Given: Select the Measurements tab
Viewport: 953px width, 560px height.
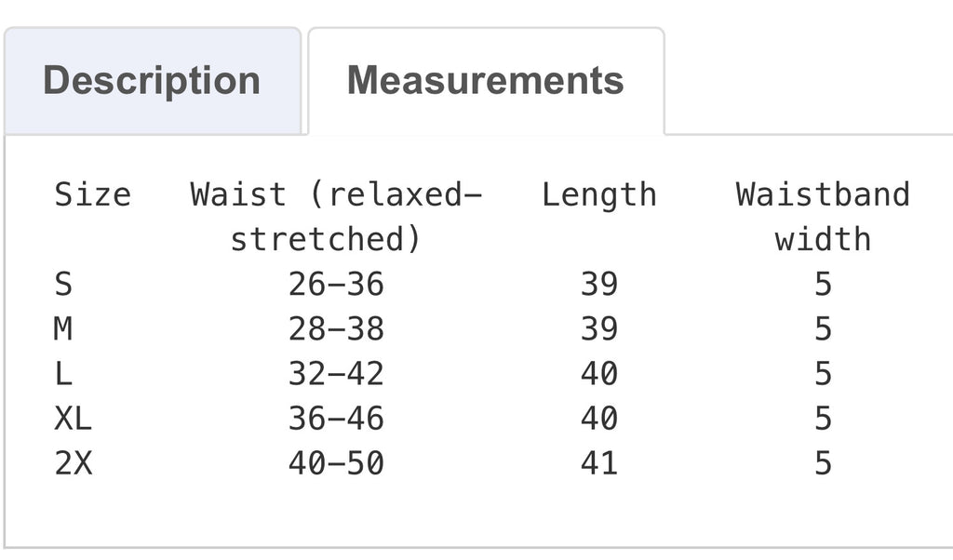Looking at the screenshot, I should click(x=486, y=81).
